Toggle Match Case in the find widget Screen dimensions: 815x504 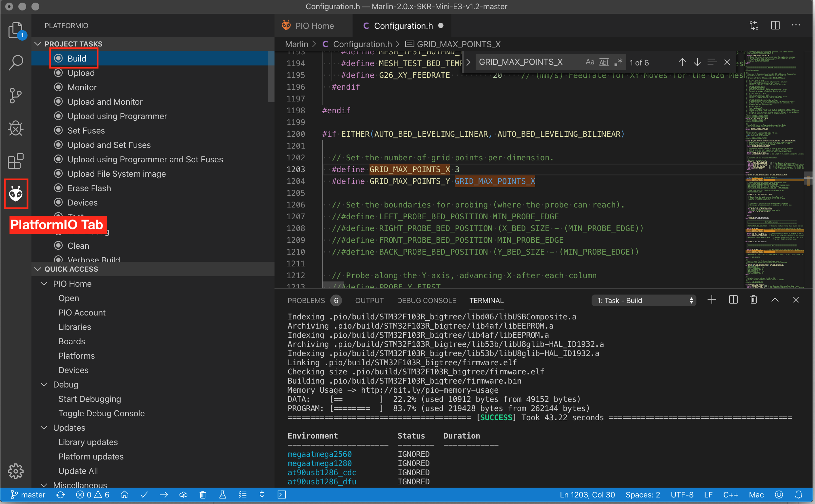(x=590, y=62)
